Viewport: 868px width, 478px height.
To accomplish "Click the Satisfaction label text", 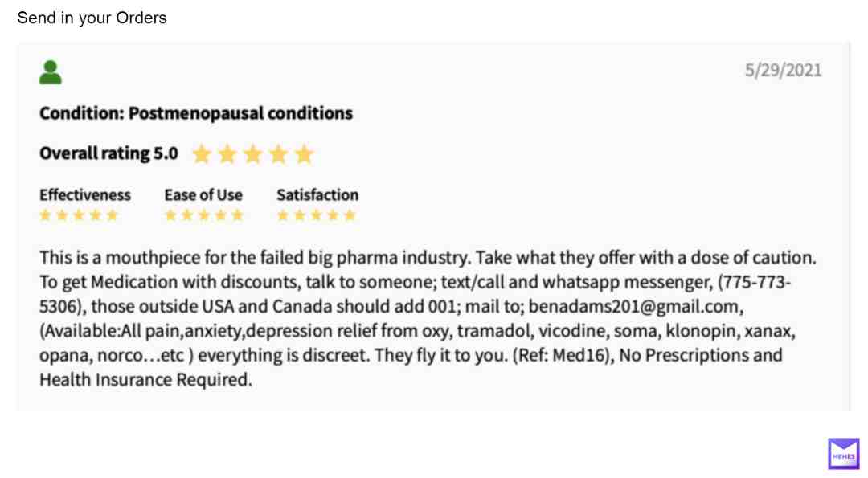I will pos(317,194).
